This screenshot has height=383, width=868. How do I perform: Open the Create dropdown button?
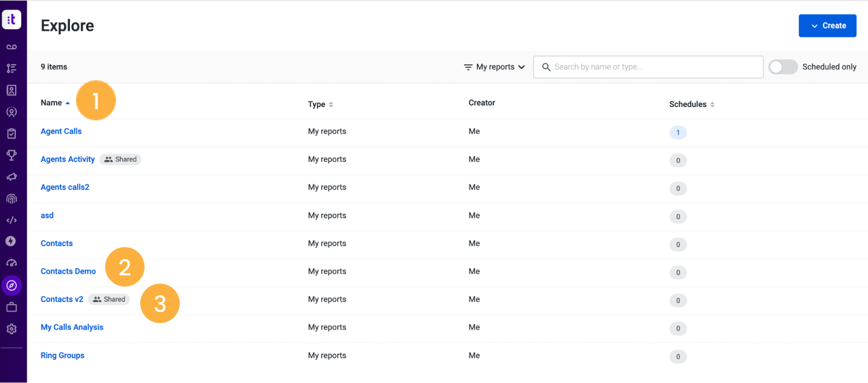pos(827,26)
